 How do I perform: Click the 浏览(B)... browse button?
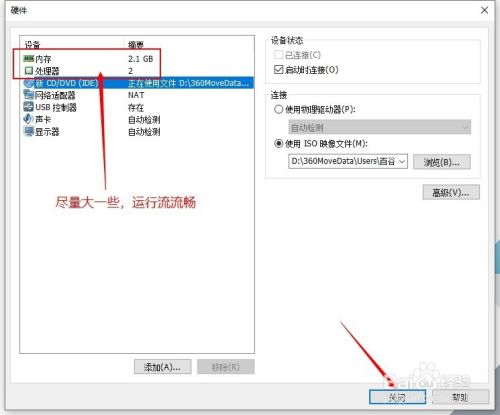click(442, 162)
